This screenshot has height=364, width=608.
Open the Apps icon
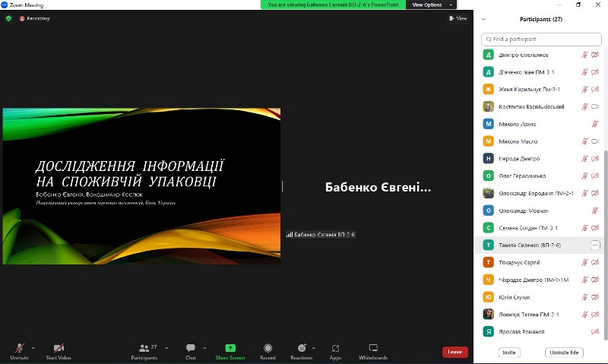pyautogui.click(x=335, y=348)
